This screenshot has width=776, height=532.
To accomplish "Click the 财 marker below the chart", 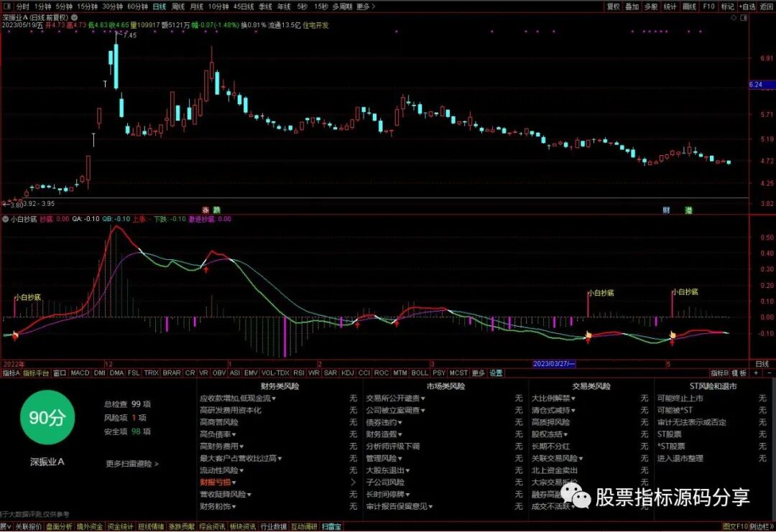I will point(666,210).
